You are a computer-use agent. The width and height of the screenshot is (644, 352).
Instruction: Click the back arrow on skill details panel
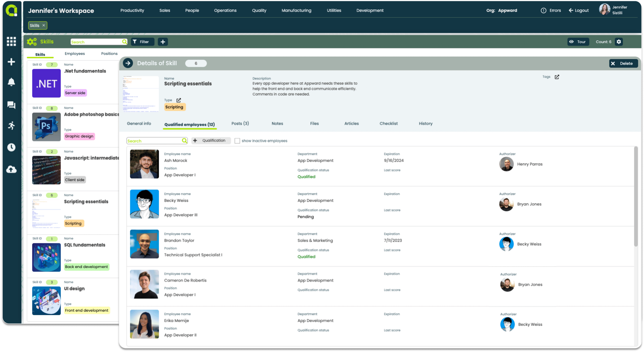click(x=128, y=63)
